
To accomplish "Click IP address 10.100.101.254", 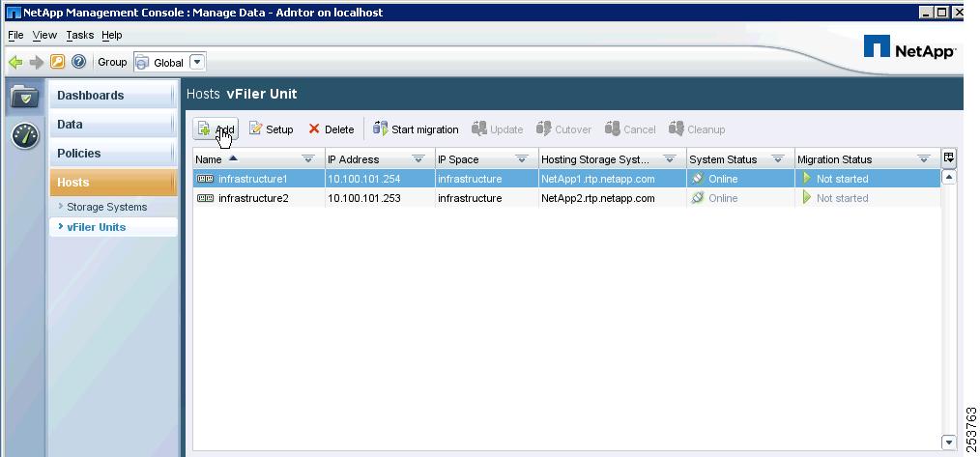I will [x=363, y=179].
